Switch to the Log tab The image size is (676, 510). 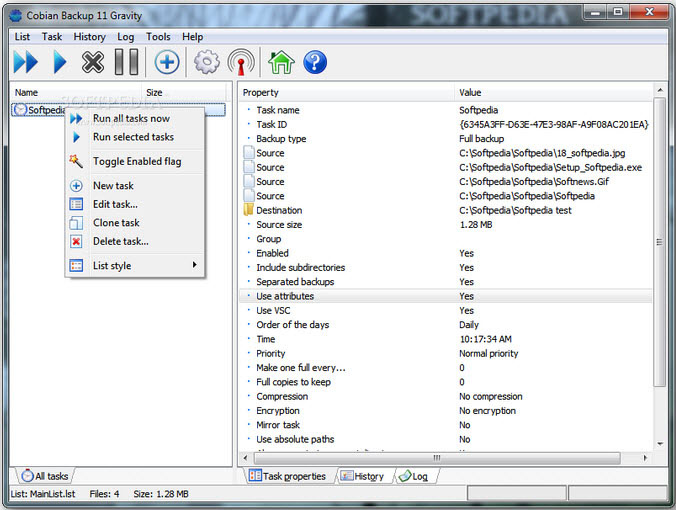(x=413, y=476)
